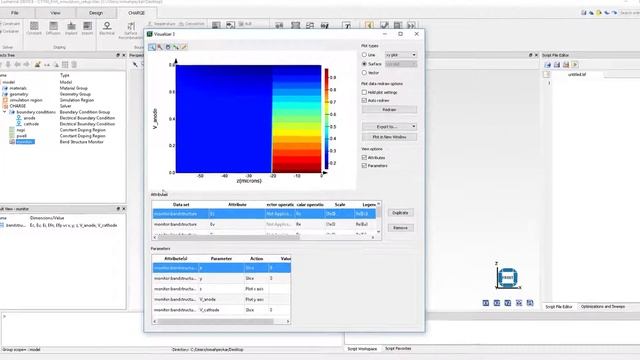
Task: Click the last view button below the orientation cube
Action: coord(530,303)
